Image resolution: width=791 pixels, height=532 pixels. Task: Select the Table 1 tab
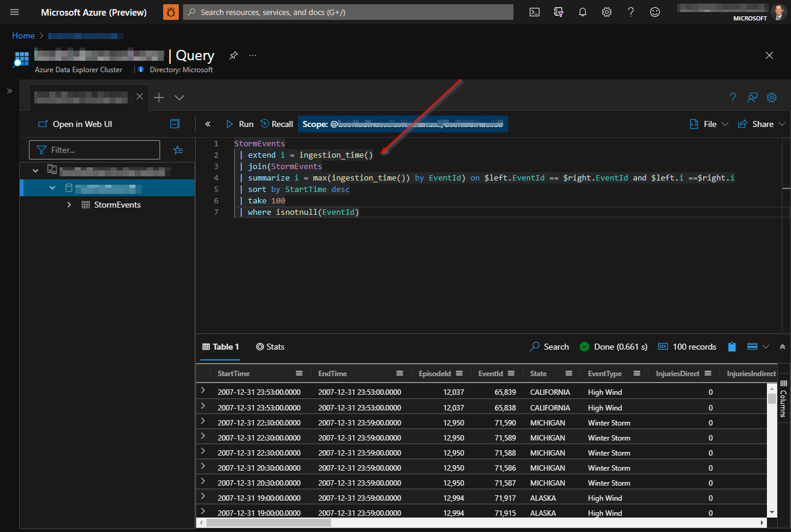coord(220,347)
